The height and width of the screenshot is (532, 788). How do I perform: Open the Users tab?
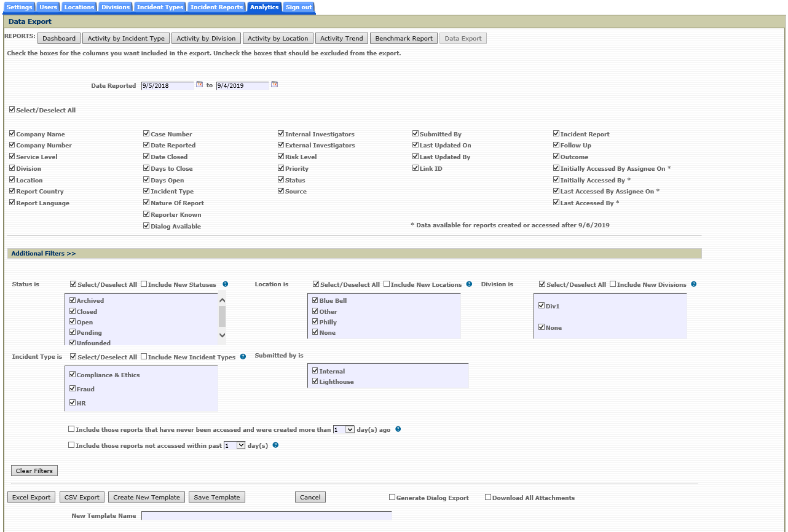point(48,7)
